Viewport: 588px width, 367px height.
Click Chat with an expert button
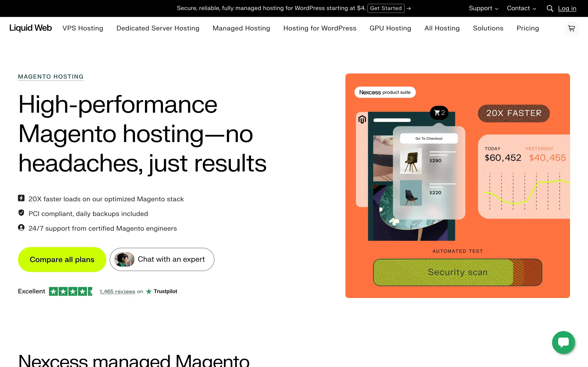point(162,259)
